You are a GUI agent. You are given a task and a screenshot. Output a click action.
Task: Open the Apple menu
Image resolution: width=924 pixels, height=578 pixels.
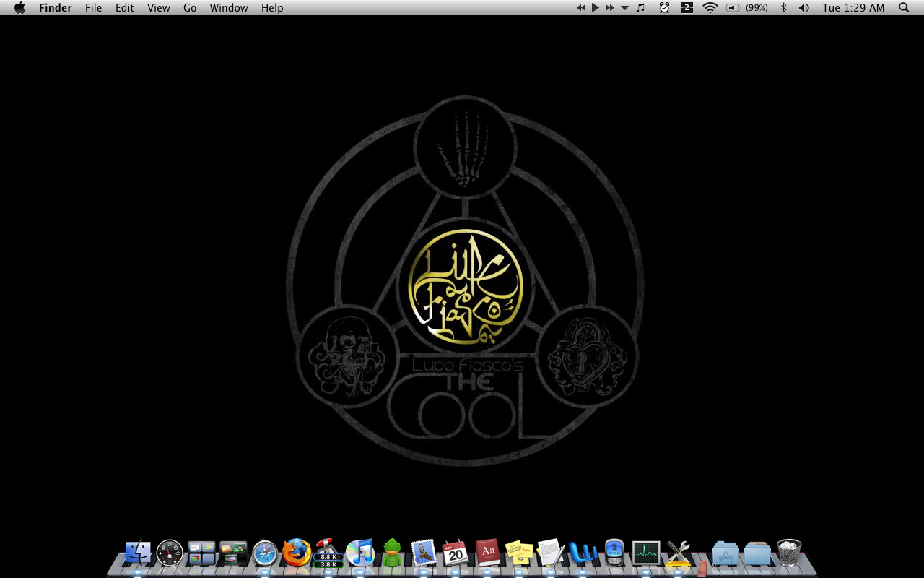19,8
